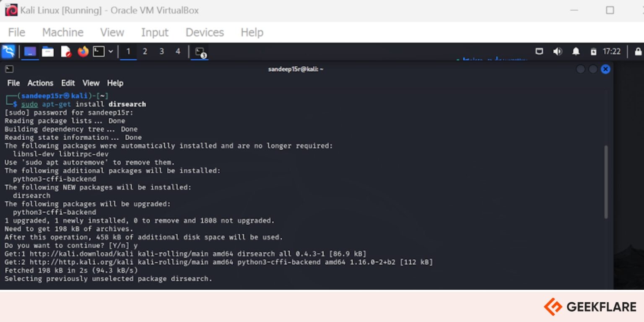Open notifications via the bell icon
This screenshot has width=644, height=322.
[576, 51]
